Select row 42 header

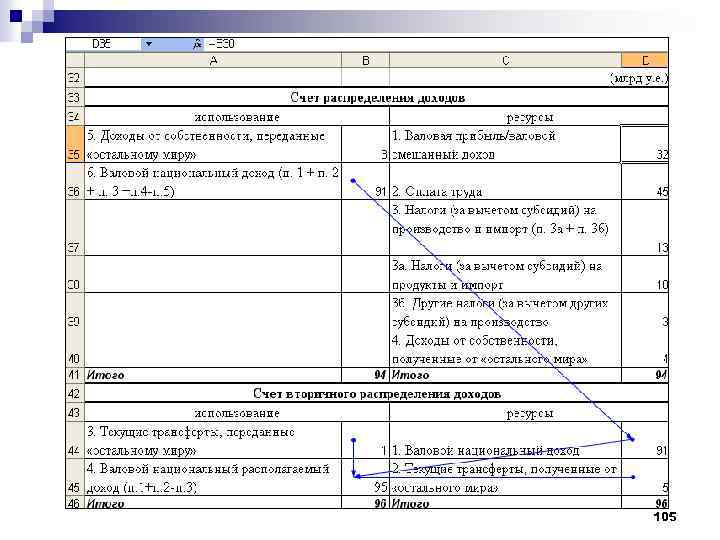coord(74,394)
